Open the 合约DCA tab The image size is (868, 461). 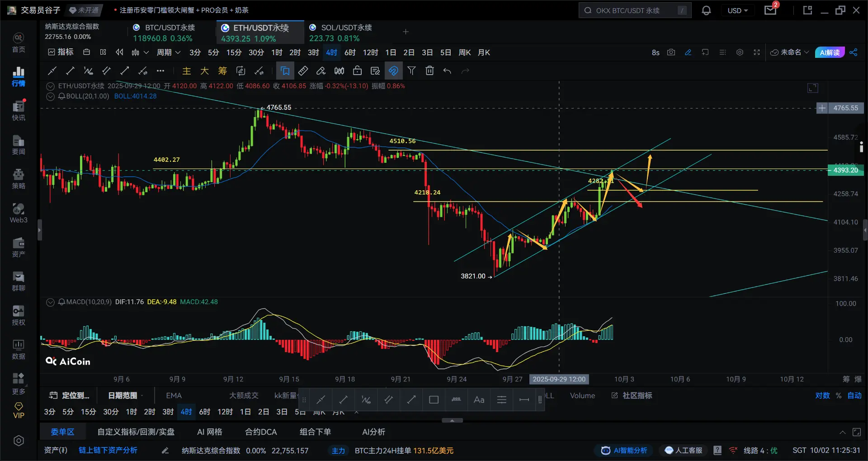pos(261,432)
